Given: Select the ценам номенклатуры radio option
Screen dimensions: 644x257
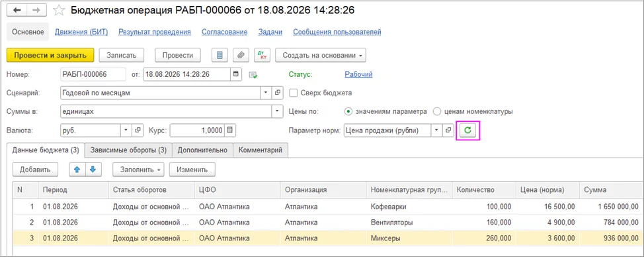Looking at the screenshot, I should pos(436,111).
